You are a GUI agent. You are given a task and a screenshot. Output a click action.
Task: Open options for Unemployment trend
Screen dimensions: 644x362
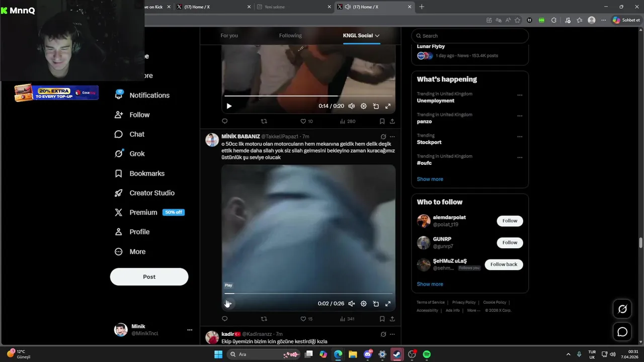pos(520,95)
